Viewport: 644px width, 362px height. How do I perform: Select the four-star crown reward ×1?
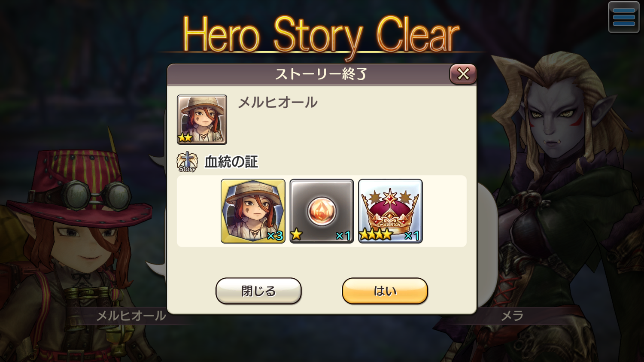(390, 211)
